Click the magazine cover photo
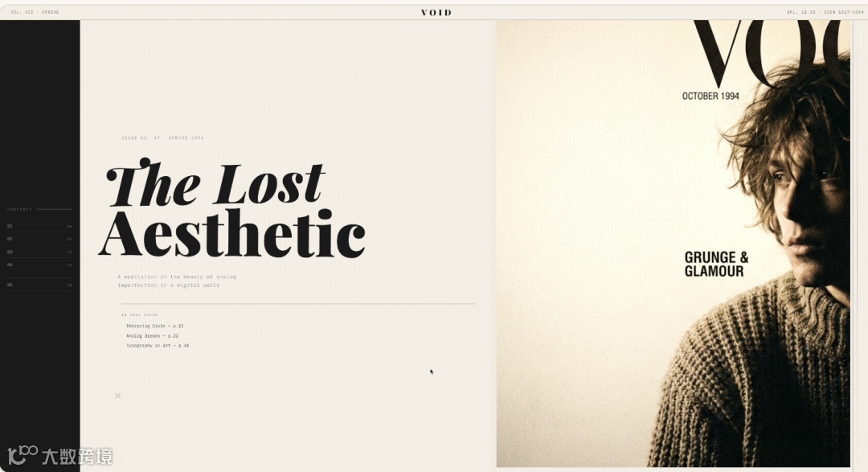The height and width of the screenshot is (472, 868). click(673, 244)
